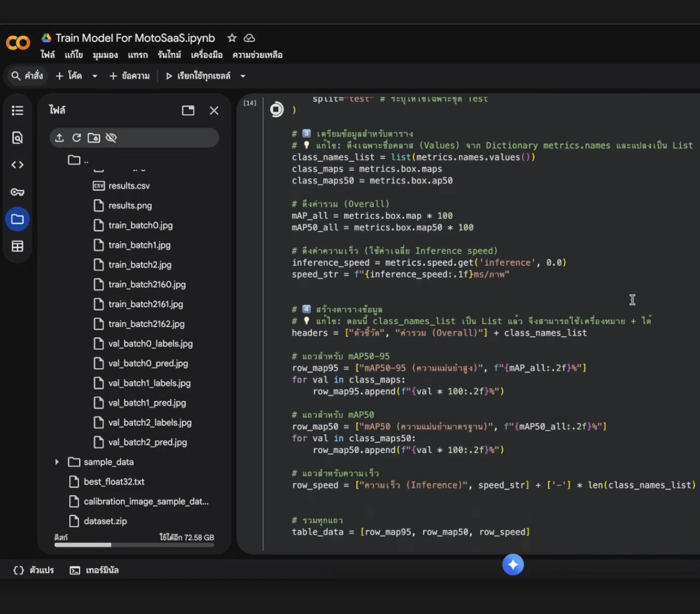The image size is (700, 614).
Task: Click the เทอร์มินัล button in bottom bar
Action: tap(94, 570)
